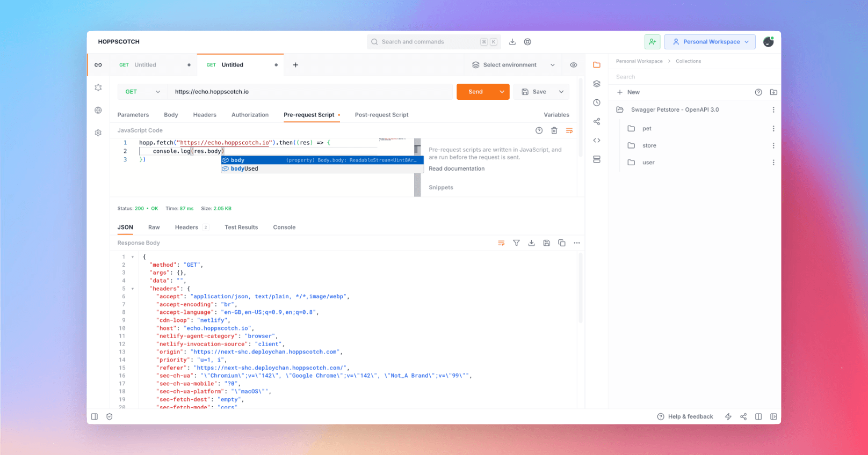Toggle the environment quick-peek eye
This screenshot has width=868, height=455.
574,65
